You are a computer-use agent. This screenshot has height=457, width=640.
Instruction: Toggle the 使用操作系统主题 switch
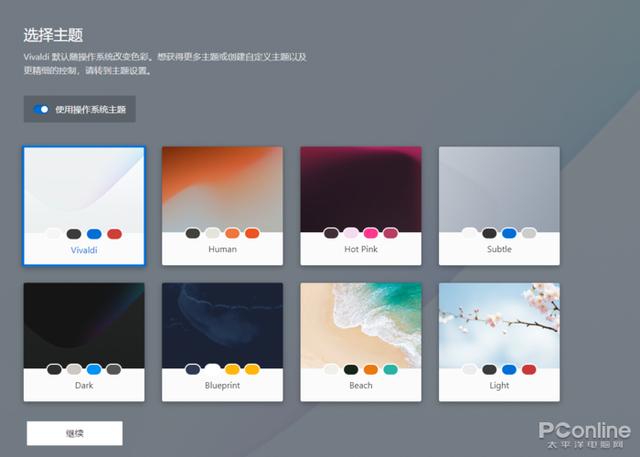[41, 109]
